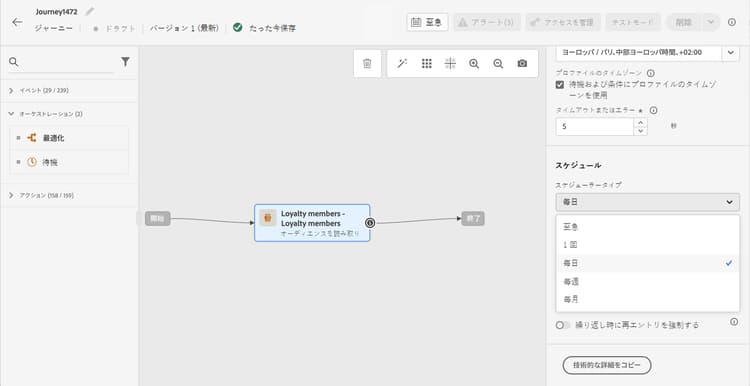The height and width of the screenshot is (386, 750).
Task: Expand the arrow next to 削除
Action: (x=711, y=22)
